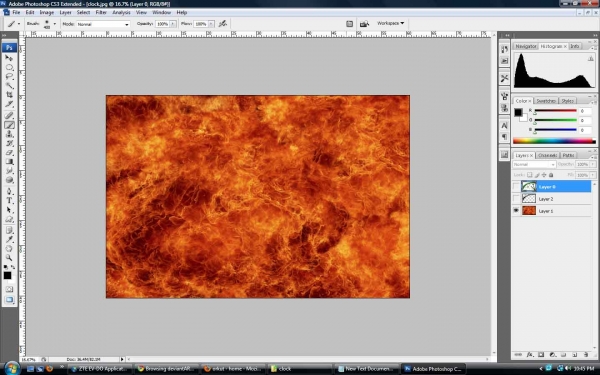Select the Slice tool
This screenshot has width=600, height=375.
[9, 104]
